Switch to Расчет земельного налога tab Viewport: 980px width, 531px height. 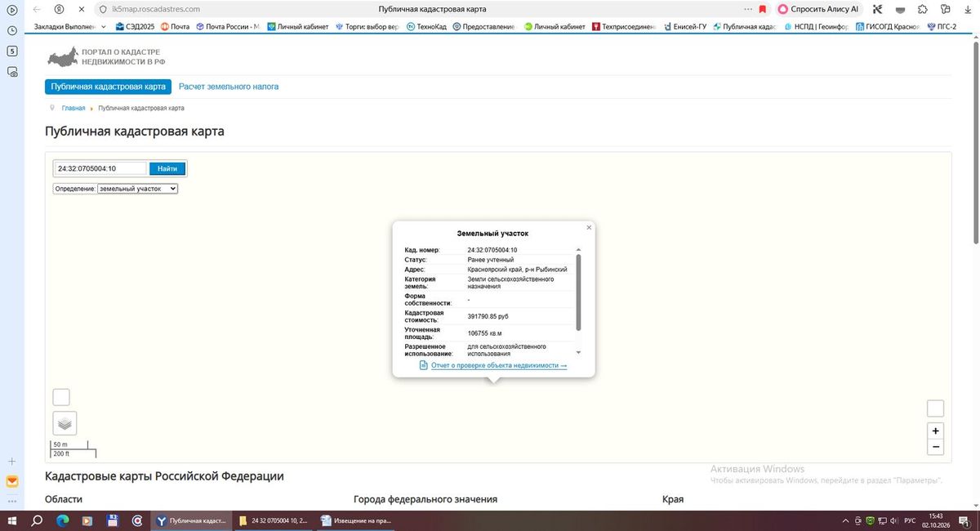tap(229, 87)
